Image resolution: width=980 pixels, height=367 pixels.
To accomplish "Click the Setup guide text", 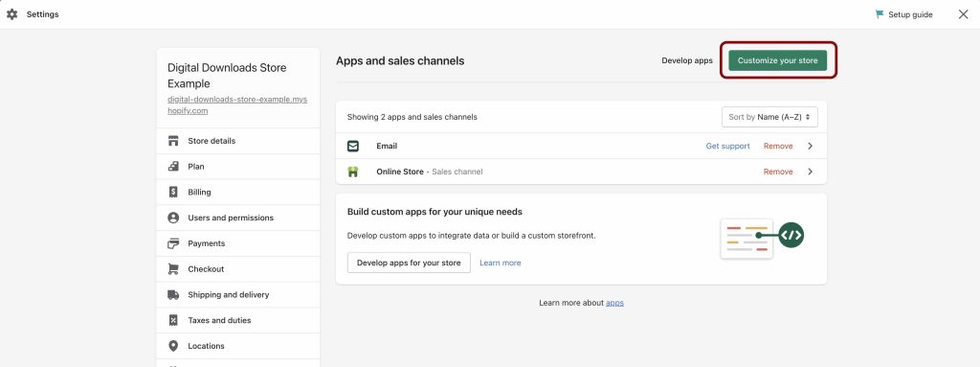I will (x=911, y=14).
